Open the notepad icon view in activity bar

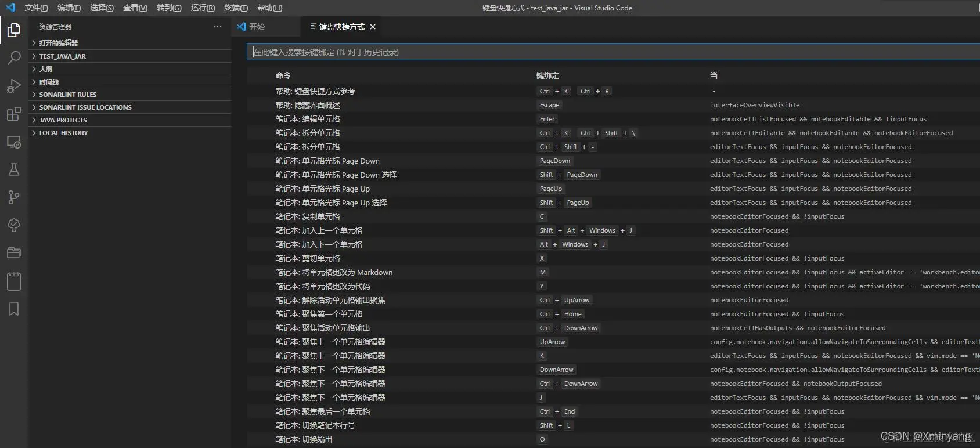pyautogui.click(x=14, y=281)
